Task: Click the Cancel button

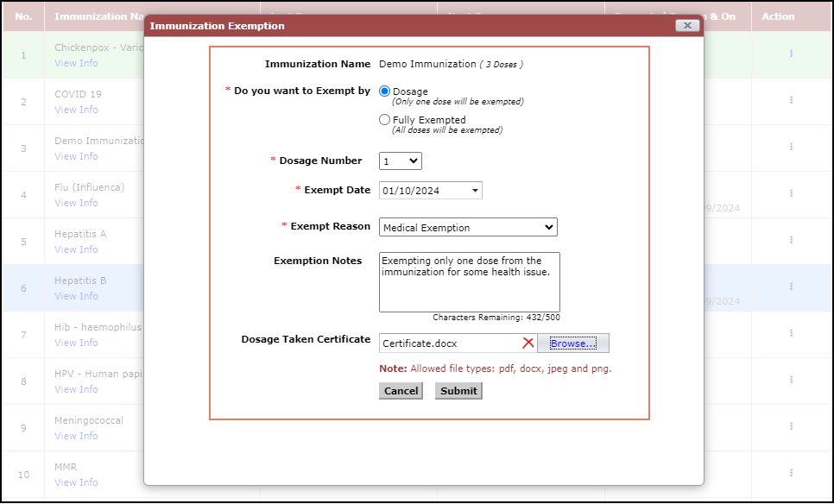Action: click(401, 391)
